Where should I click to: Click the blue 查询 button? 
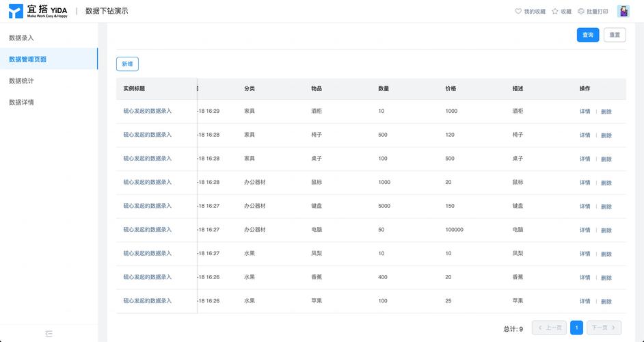coord(588,35)
